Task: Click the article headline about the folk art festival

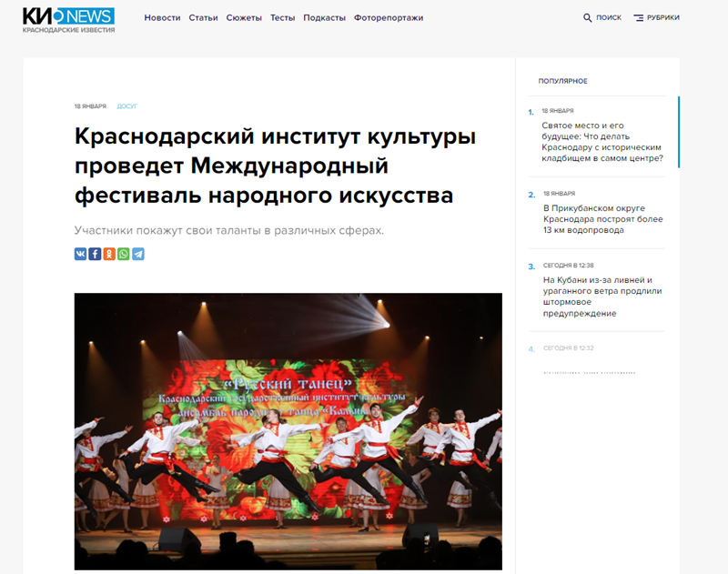Action: coord(275,166)
